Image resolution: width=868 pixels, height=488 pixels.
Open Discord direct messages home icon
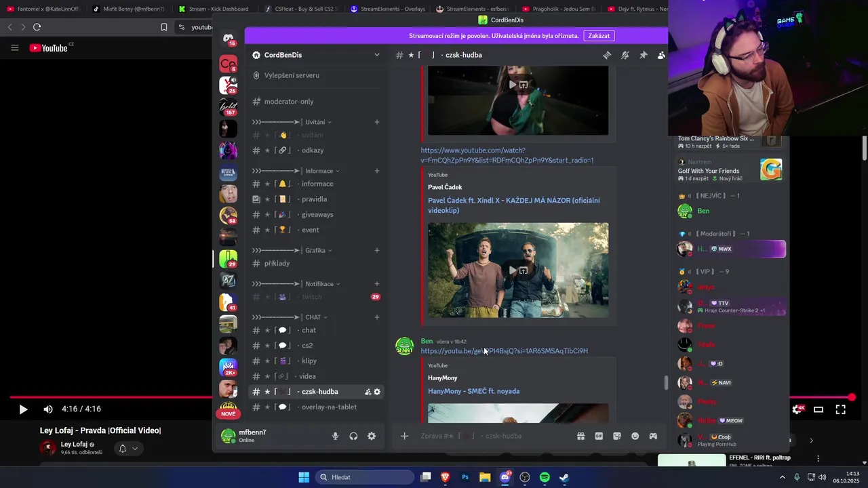[x=229, y=38]
